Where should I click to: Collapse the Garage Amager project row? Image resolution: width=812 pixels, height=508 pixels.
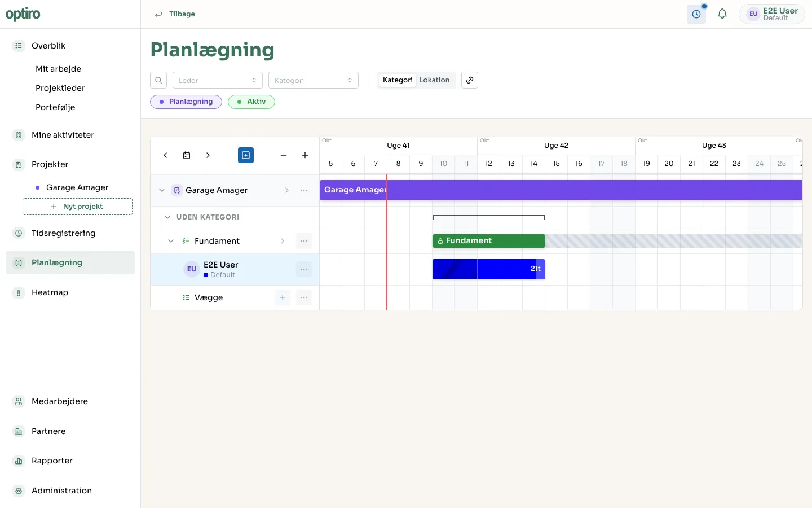click(x=162, y=190)
